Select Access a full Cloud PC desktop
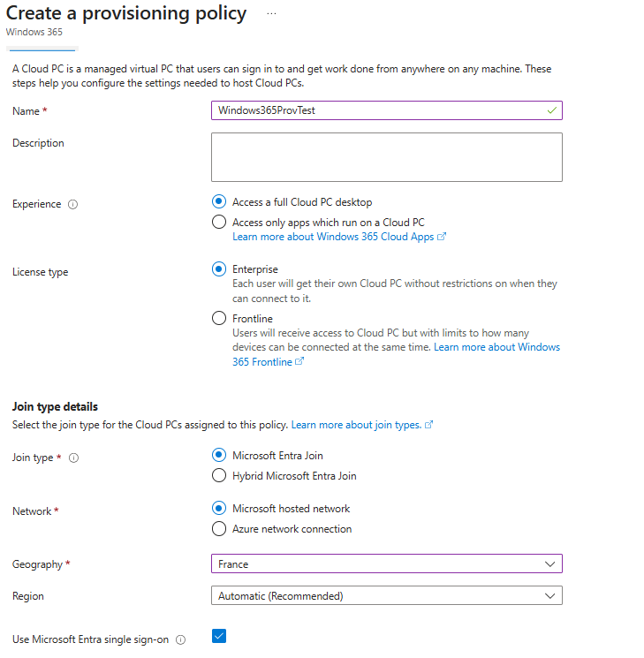The image size is (644, 658). (x=219, y=202)
